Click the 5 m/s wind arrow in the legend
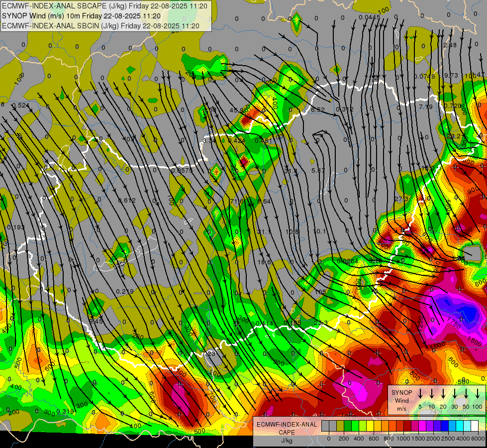487x448 pixels. tap(420, 394)
